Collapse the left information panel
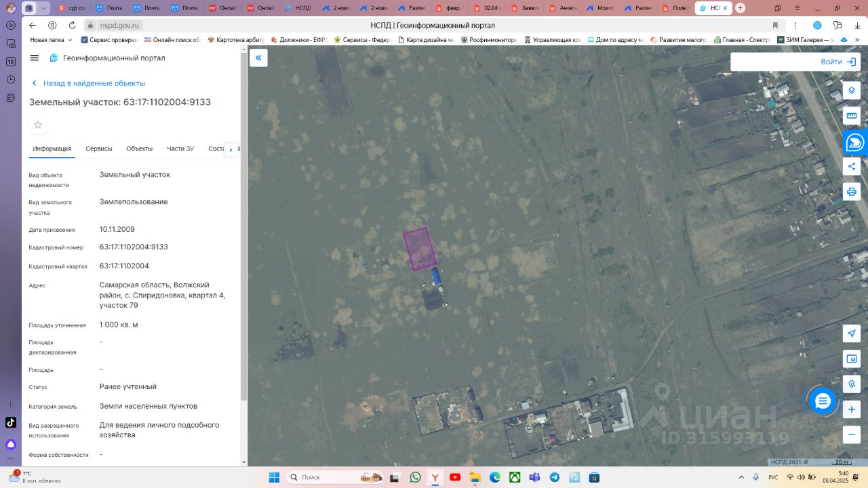This screenshot has height=488, width=868. pos(258,58)
